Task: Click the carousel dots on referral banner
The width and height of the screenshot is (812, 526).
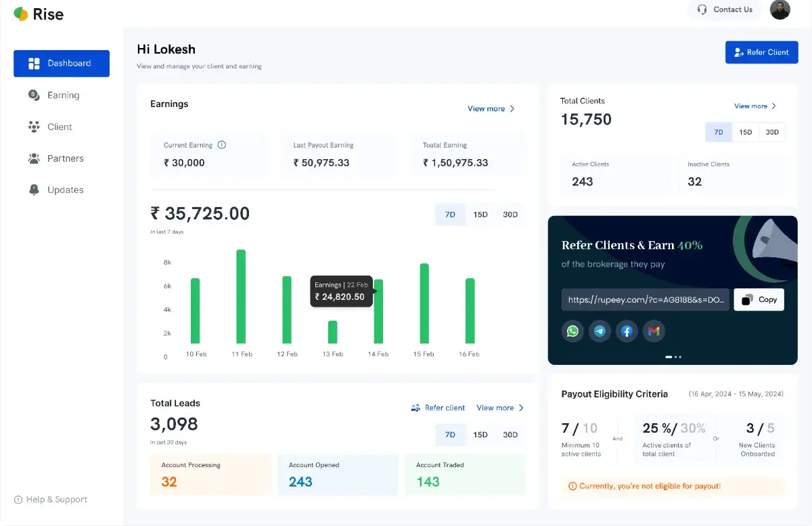Action: pos(673,356)
